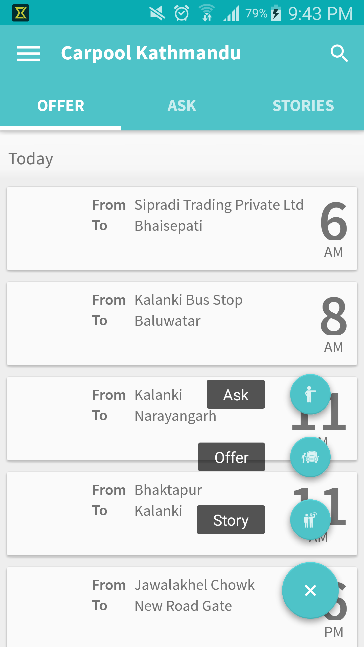Close the floating action menu
Image resolution: width=364 pixels, height=647 pixels.
310,590
